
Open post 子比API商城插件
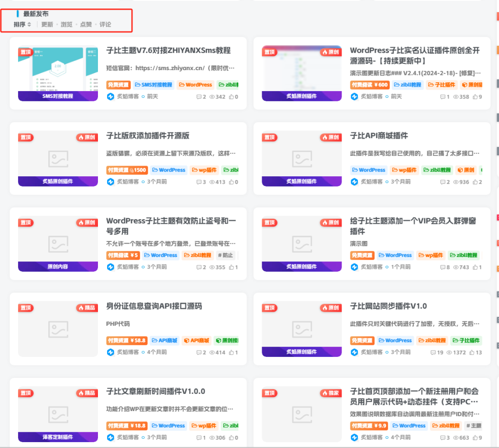point(379,136)
